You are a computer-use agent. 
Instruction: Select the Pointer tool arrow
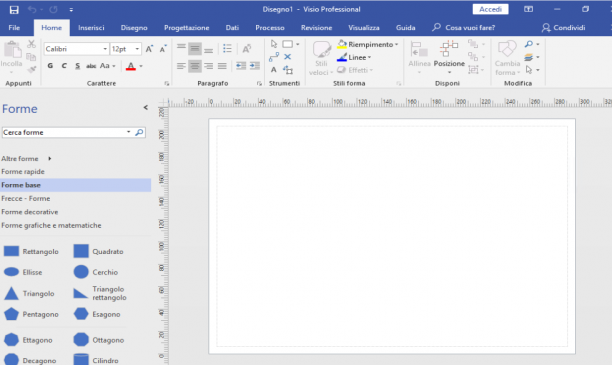[274, 44]
